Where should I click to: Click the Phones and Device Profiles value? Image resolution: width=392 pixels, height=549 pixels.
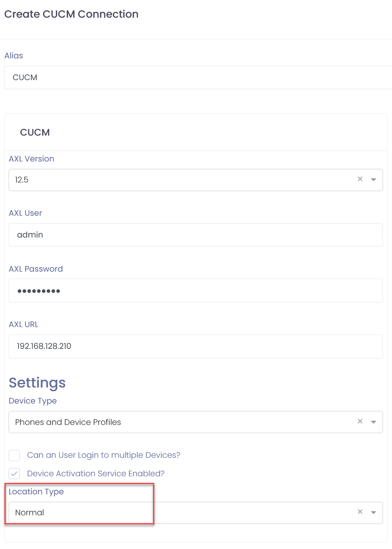tap(68, 422)
